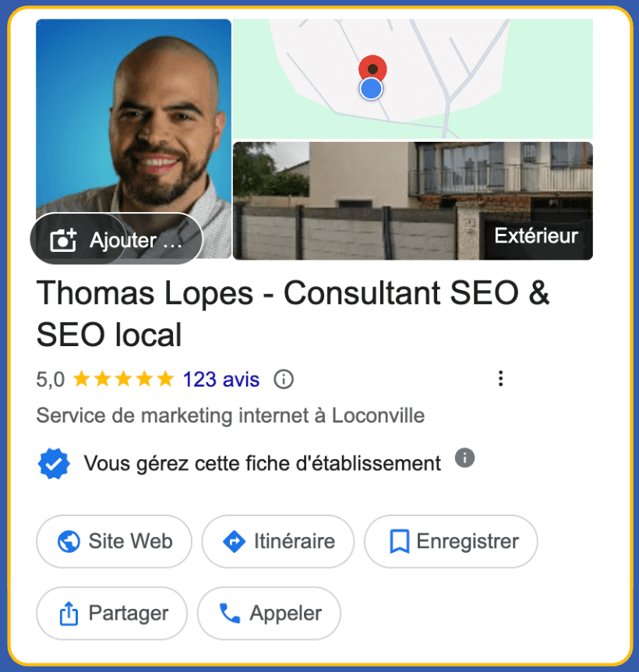Click the directions diamond icon in Itinéraire
Viewport: 639px width, 672px height.
pyautogui.click(x=235, y=541)
